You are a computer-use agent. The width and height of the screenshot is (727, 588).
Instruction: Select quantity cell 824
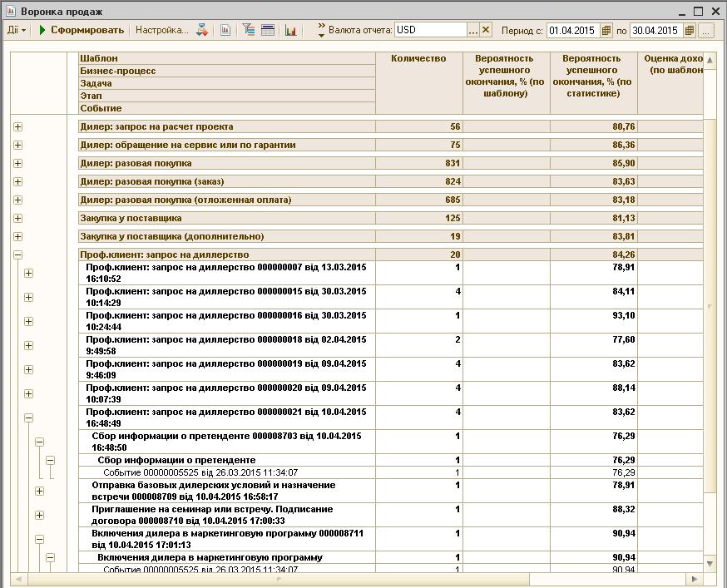coord(419,181)
